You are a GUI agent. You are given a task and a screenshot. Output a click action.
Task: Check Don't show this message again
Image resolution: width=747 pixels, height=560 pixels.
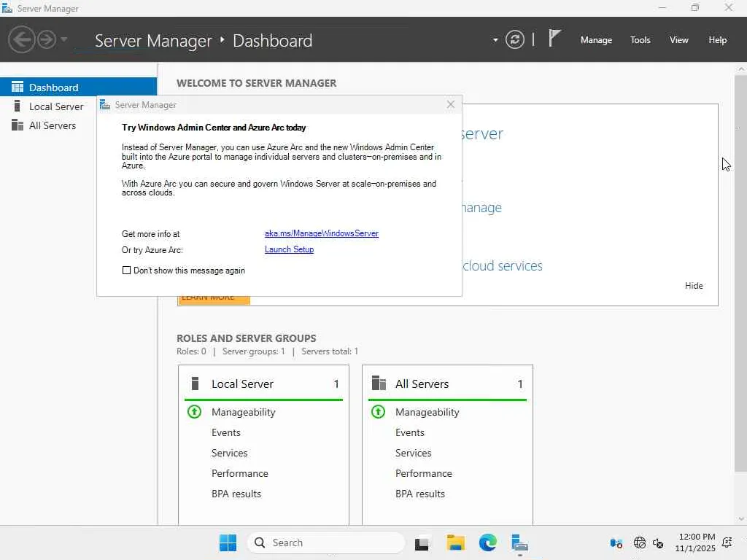coord(126,271)
